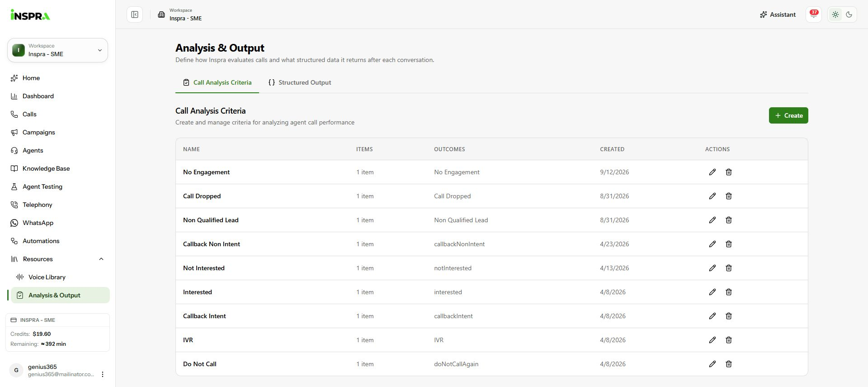Open the Workspace Inspra - SME selector

(57, 50)
